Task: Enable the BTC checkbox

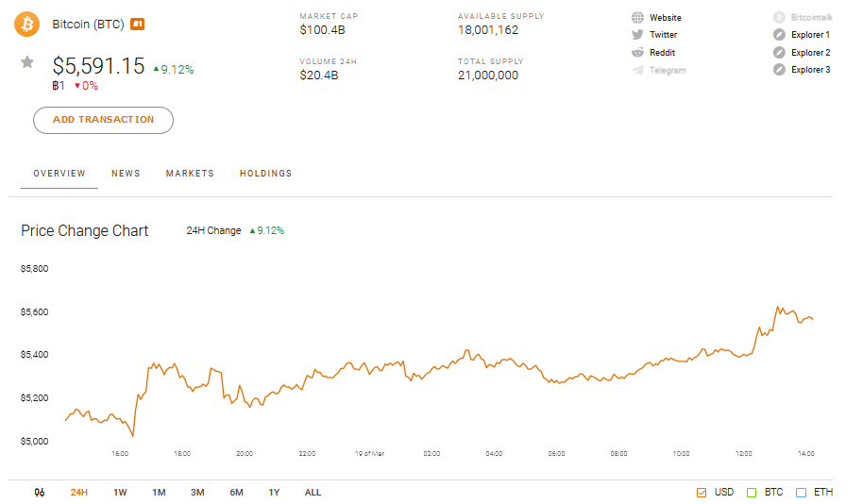Action: 752,493
